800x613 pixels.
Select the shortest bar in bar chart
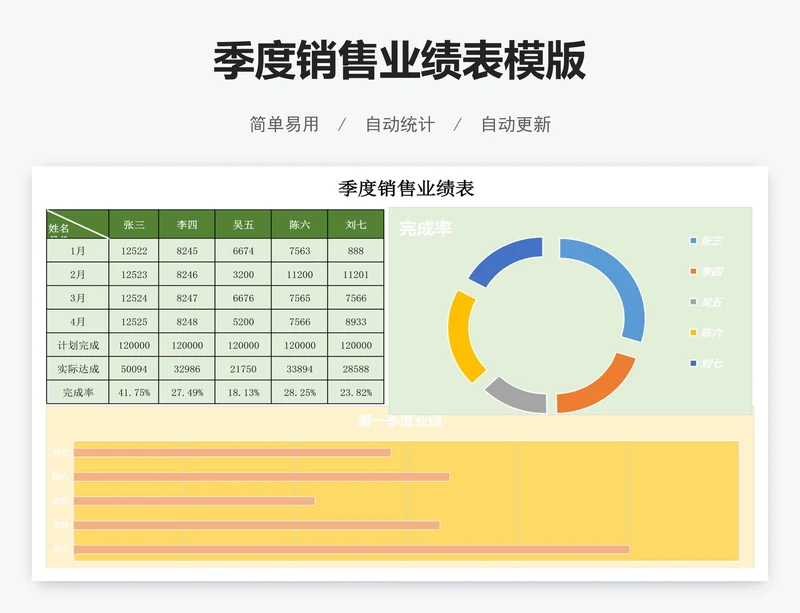(194, 501)
